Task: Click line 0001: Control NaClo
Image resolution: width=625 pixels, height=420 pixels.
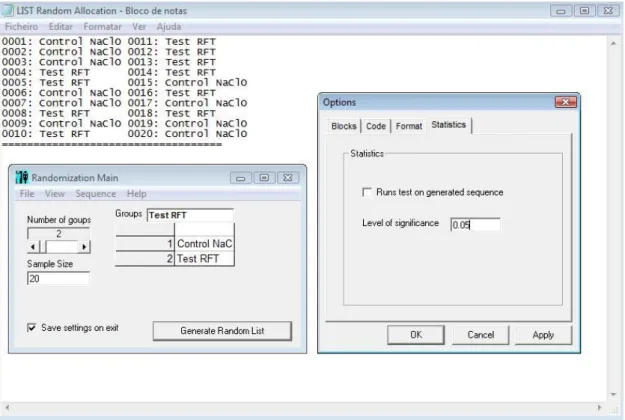Action: [x=61, y=41]
